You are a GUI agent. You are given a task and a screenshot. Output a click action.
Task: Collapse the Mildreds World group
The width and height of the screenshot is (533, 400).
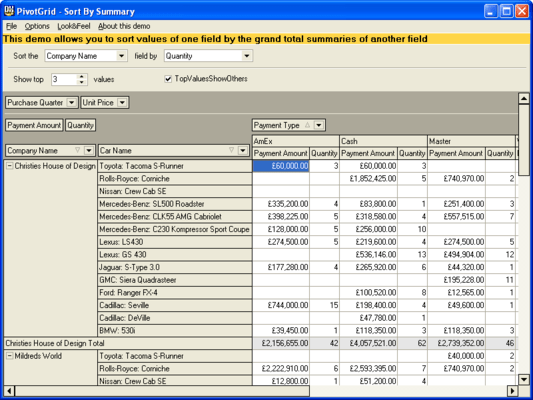coord(10,356)
